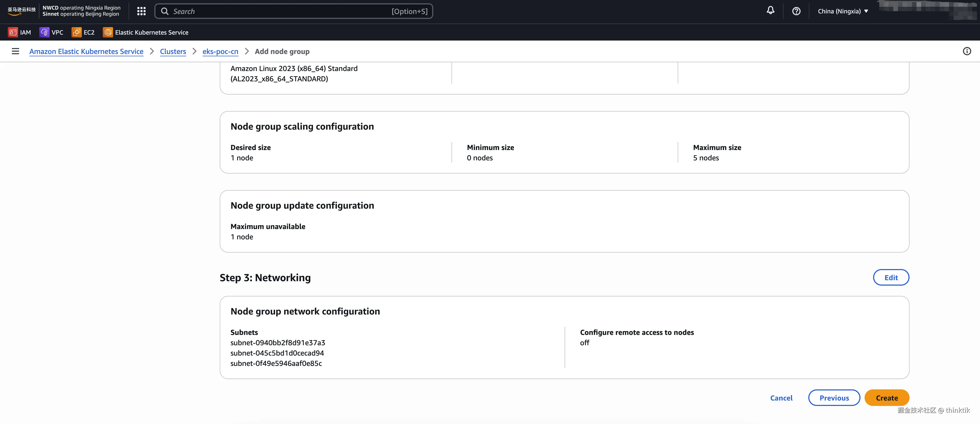Click the notifications bell icon

[770, 11]
